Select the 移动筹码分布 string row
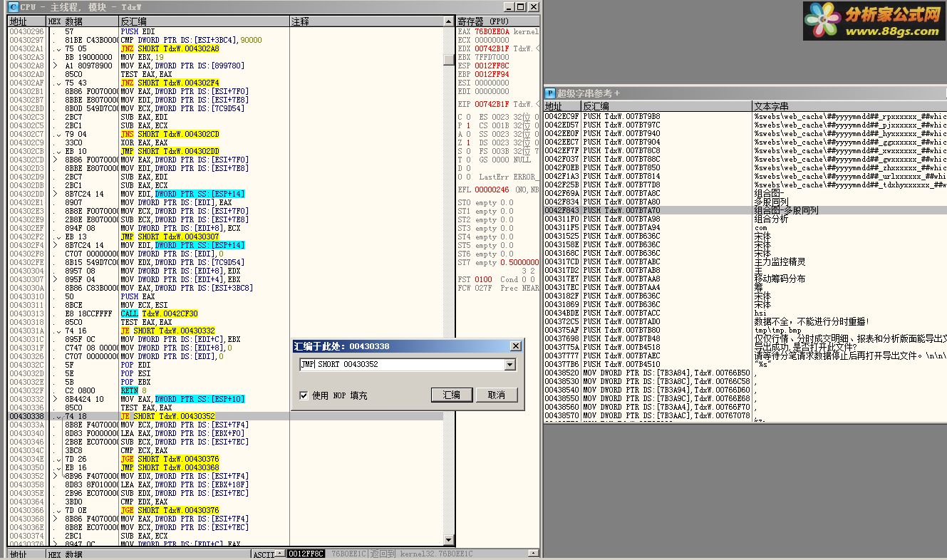947x560 pixels. (745, 279)
